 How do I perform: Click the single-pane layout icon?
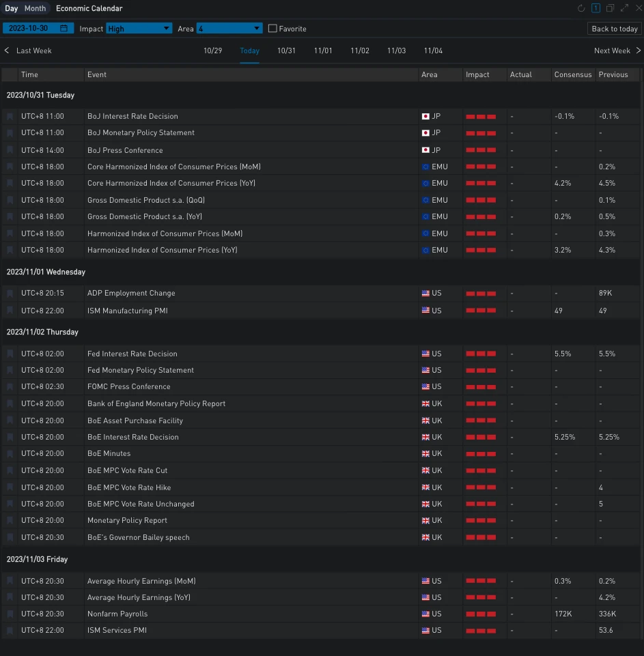[x=596, y=9]
